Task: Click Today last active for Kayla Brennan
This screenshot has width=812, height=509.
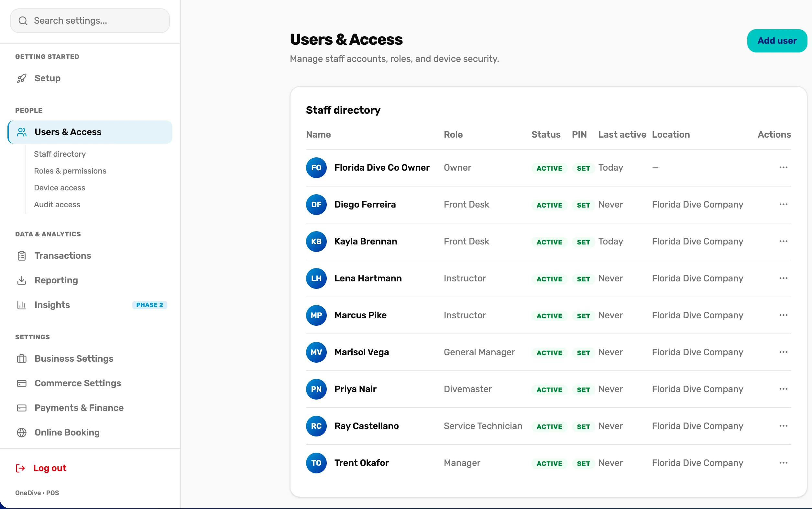Action: 610,241
